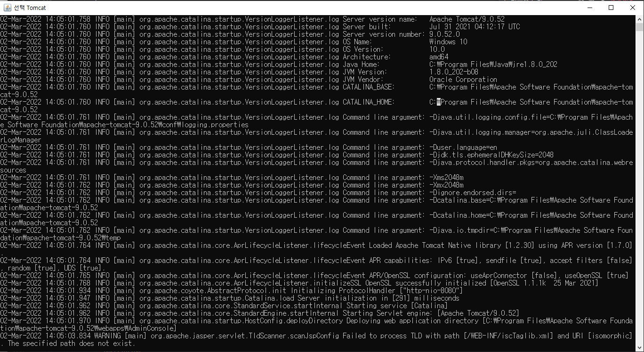Click the 'OS Name:' label
The width and height of the screenshot is (644, 352).
(357, 42)
